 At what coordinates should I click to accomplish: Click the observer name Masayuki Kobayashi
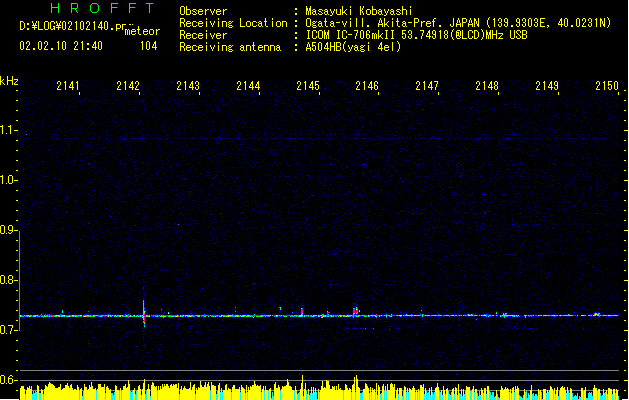tap(359, 11)
